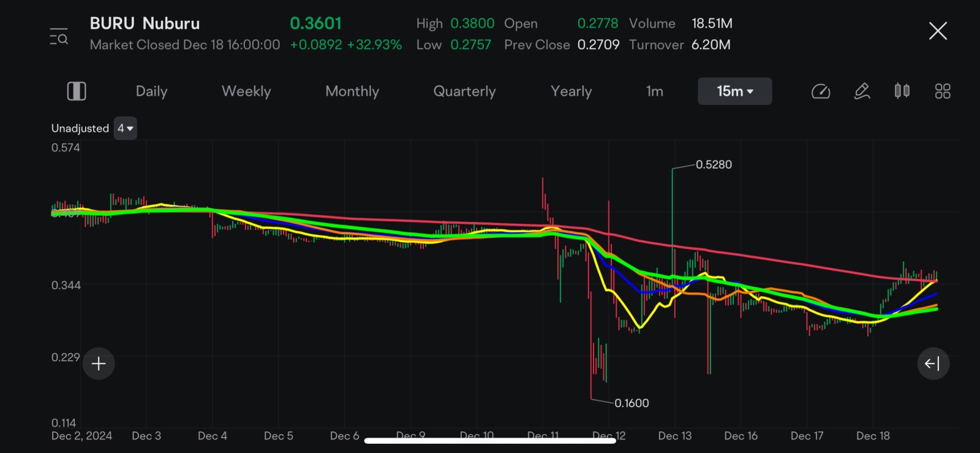Tap the Turnover 6.20M value
980x453 pixels.
pyautogui.click(x=710, y=45)
